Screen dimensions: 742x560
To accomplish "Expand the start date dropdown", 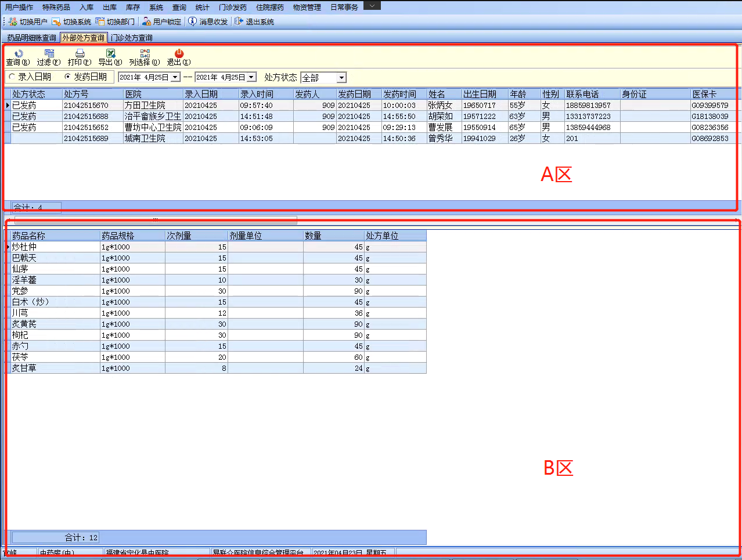I will [175, 77].
